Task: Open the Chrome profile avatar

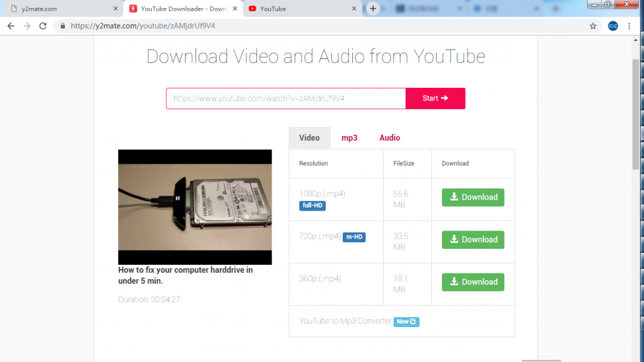Action: click(x=612, y=26)
